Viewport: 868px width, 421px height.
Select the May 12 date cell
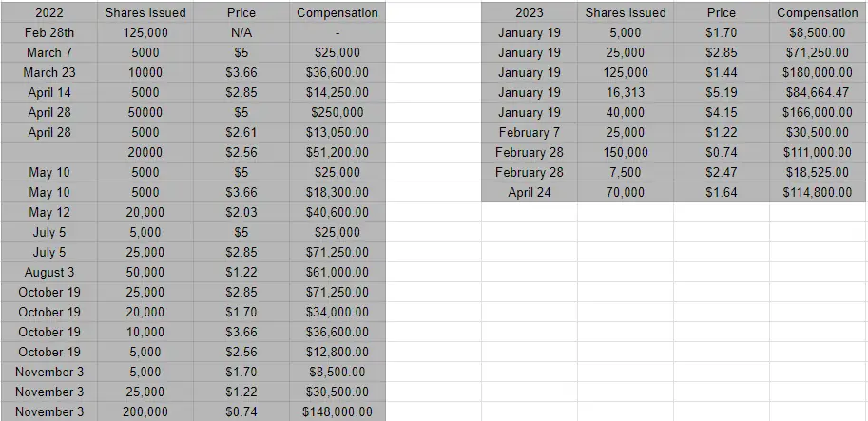click(x=48, y=213)
